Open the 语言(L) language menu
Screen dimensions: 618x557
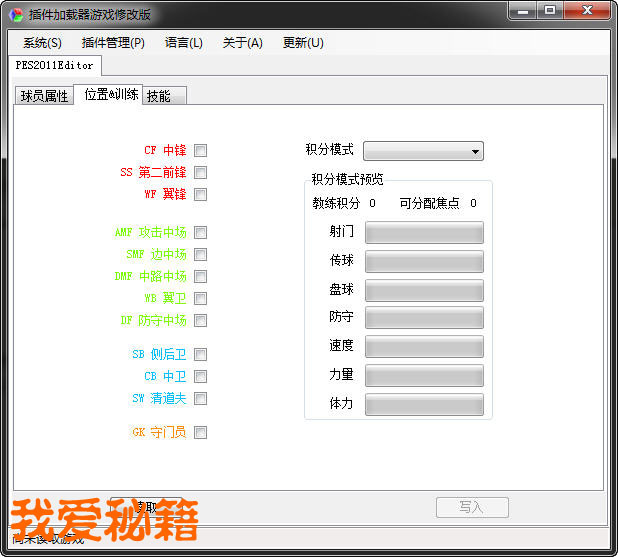click(183, 43)
